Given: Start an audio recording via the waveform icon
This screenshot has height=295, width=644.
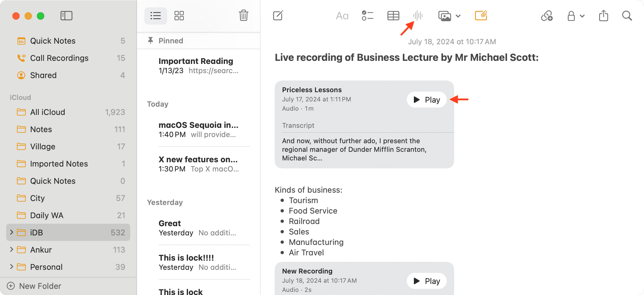Looking at the screenshot, I should (418, 15).
